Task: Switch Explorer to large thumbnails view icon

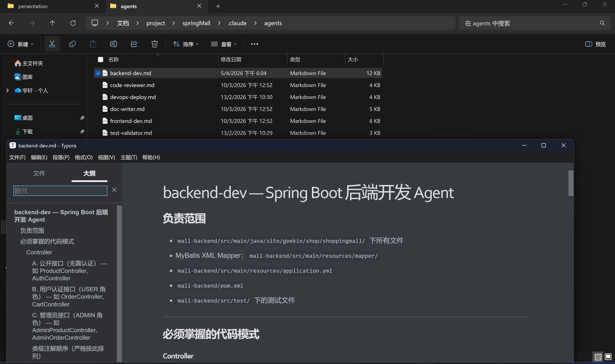Action: coord(608,357)
